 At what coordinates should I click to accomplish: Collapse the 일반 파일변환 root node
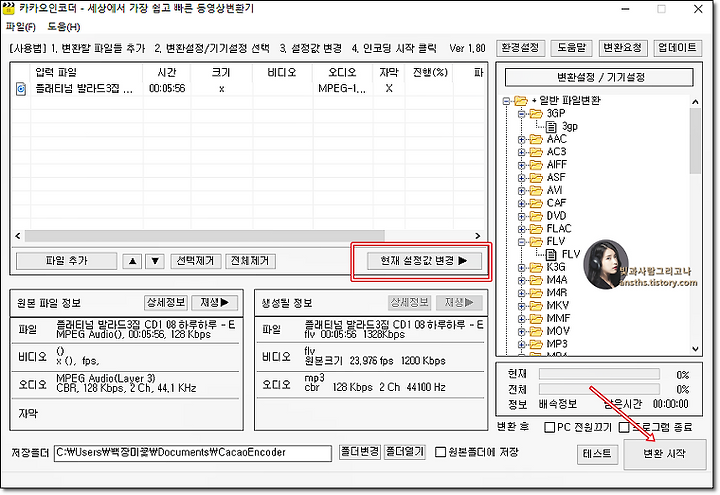pos(506,101)
